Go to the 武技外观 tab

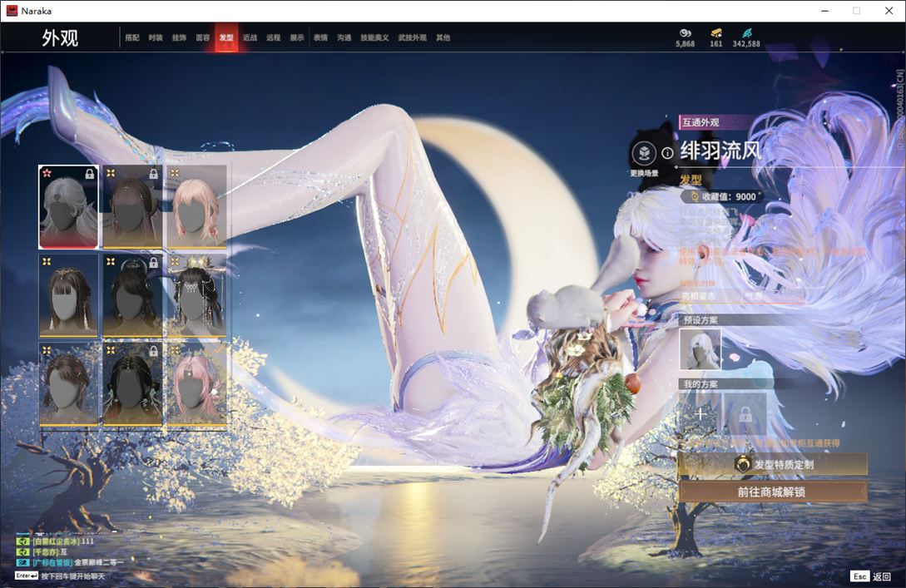click(412, 38)
